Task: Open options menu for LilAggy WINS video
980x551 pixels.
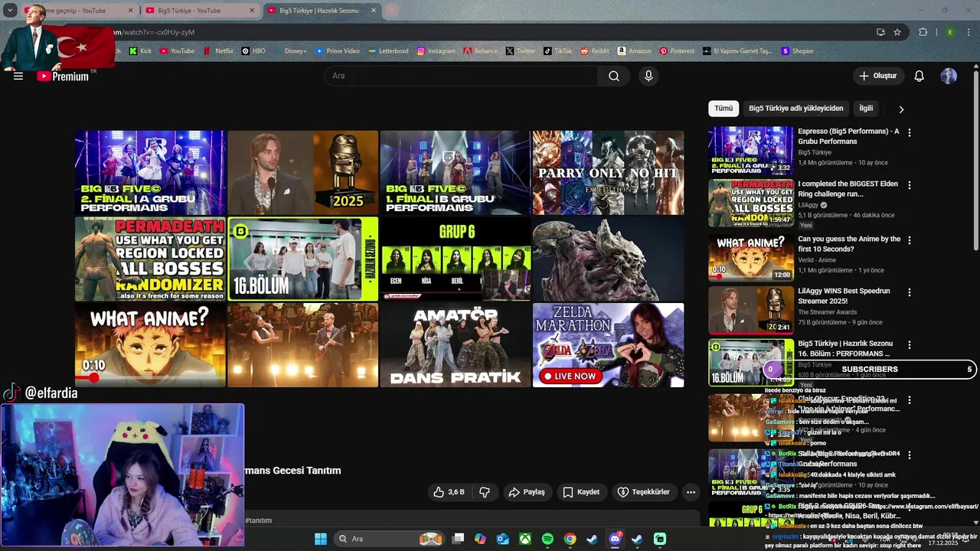Action: [910, 292]
